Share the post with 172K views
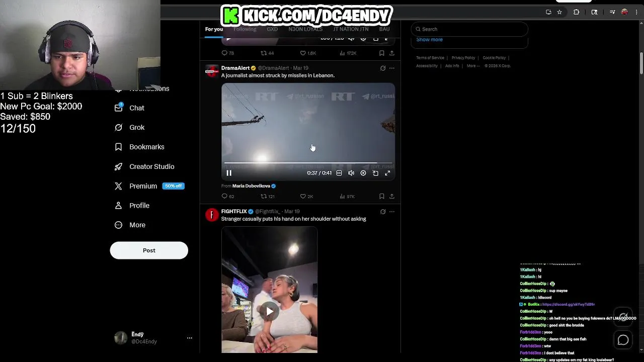Image resolution: width=644 pixels, height=362 pixels. click(x=392, y=53)
